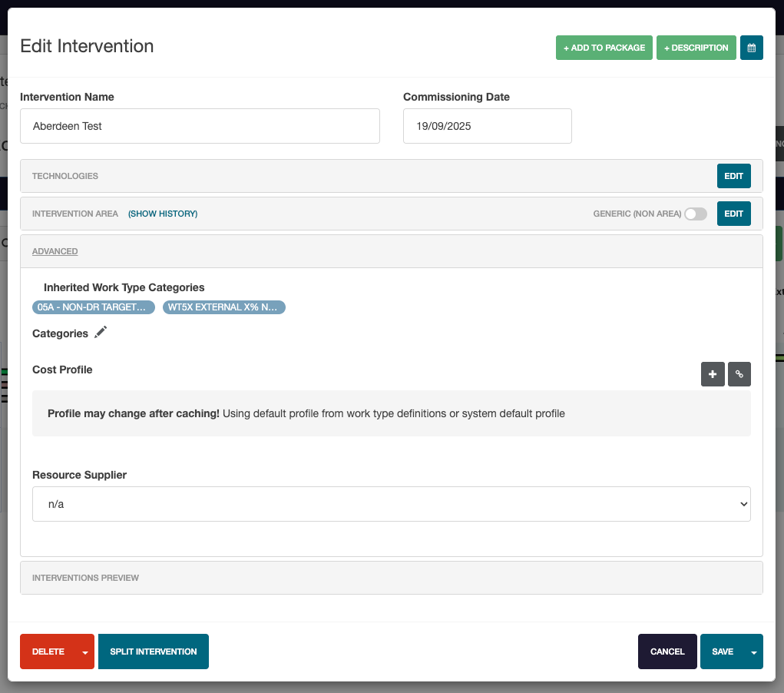Edit the Intervention Area
Image resolution: width=784 pixels, height=693 pixels.
(x=733, y=214)
